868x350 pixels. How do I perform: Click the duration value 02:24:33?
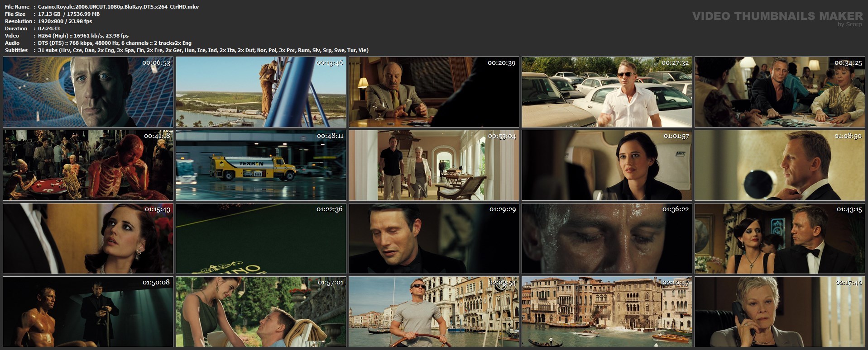(49, 28)
